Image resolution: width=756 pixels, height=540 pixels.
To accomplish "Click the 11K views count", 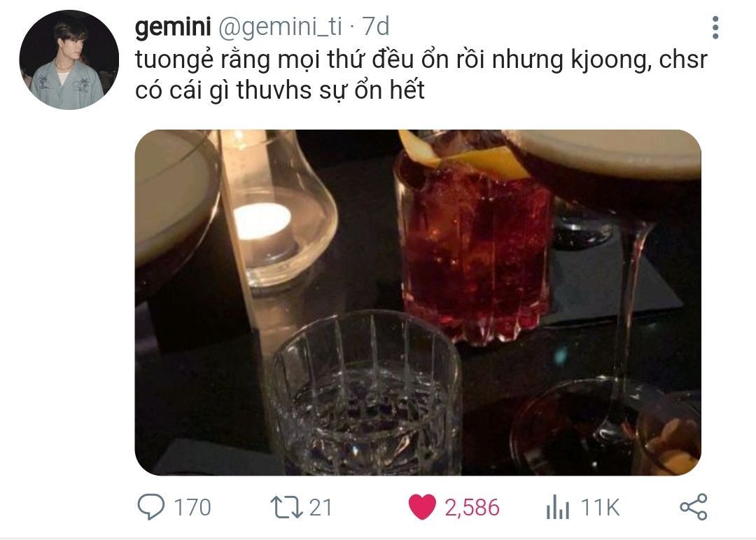I will [x=600, y=508].
